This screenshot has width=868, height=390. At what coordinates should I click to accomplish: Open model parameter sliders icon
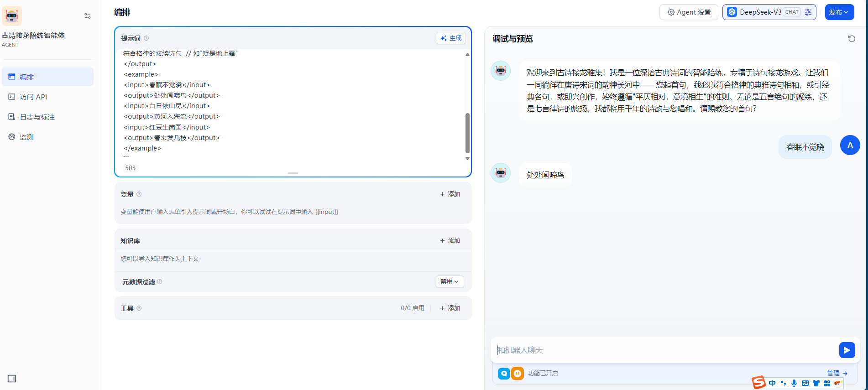pyautogui.click(x=808, y=12)
